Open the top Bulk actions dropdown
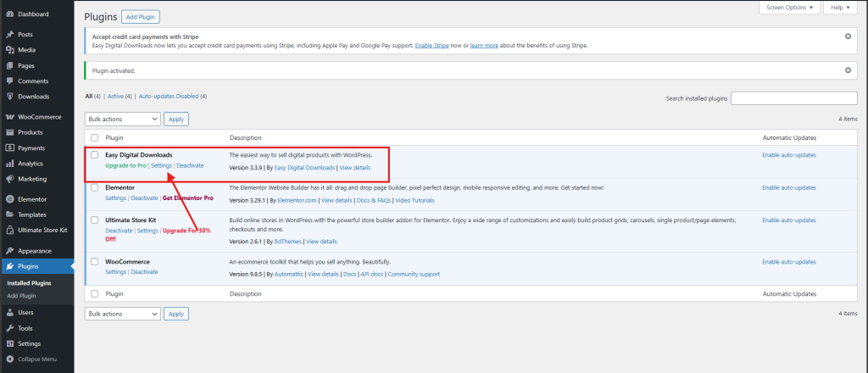 [x=123, y=119]
